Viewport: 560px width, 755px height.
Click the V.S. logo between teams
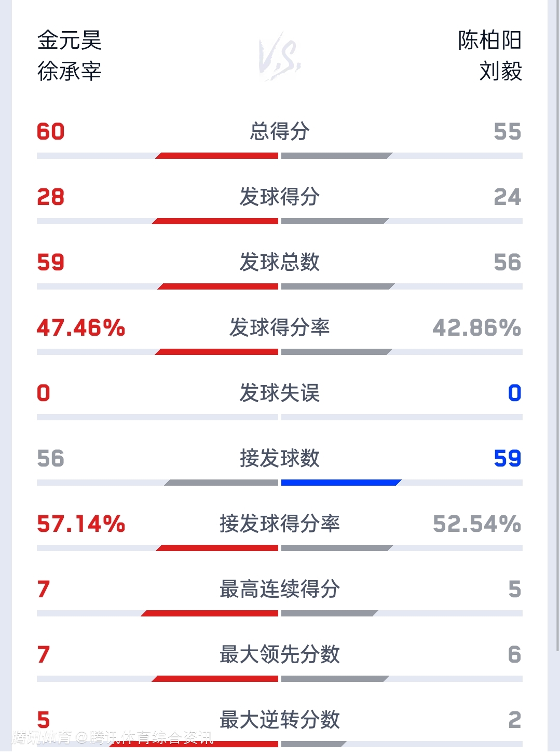coord(280,56)
